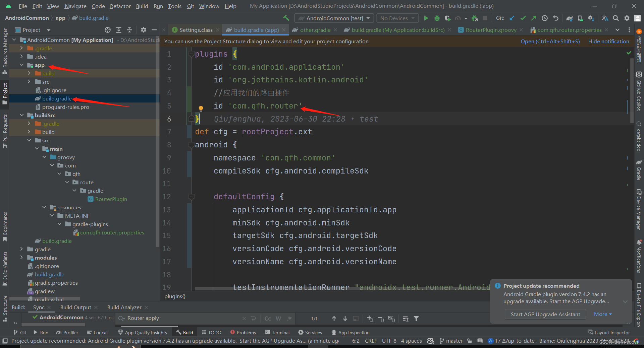644x348 pixels.
Task: Hide the Project tool window
Action: tap(154, 30)
